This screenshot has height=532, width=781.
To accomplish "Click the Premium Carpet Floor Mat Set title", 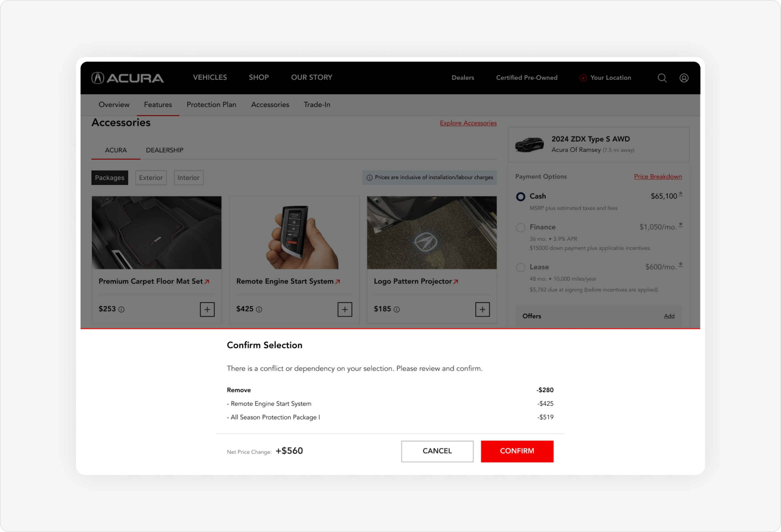I will 151,281.
